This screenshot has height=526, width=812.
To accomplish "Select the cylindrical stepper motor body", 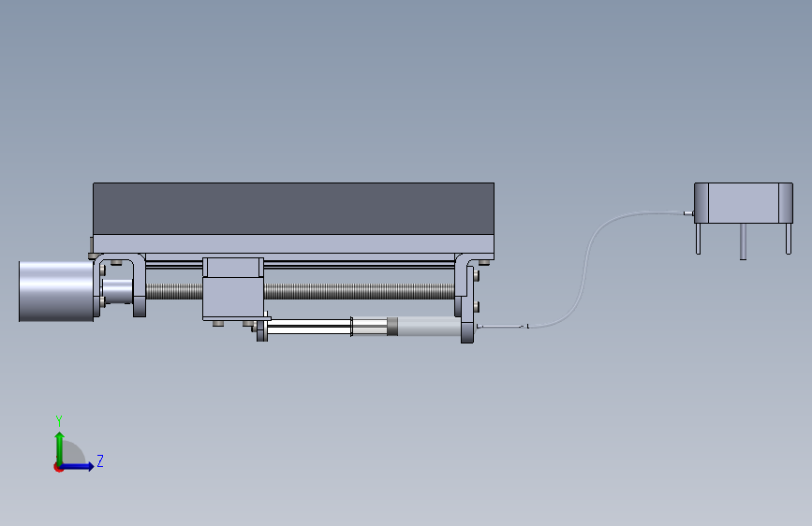I will 56,291.
